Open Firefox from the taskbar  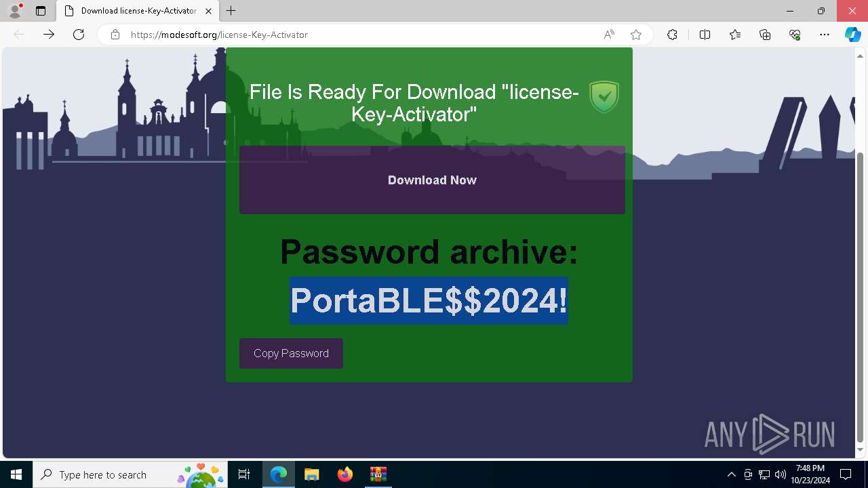pos(344,474)
